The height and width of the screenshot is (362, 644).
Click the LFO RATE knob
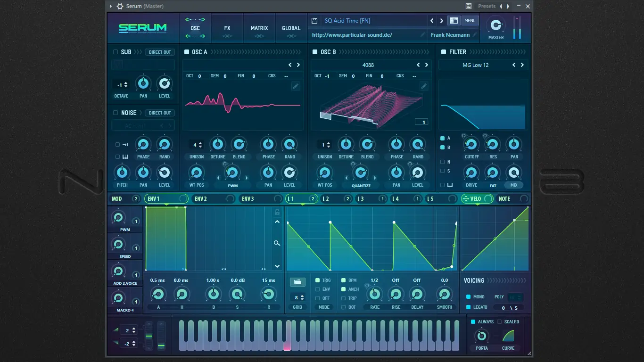(375, 294)
